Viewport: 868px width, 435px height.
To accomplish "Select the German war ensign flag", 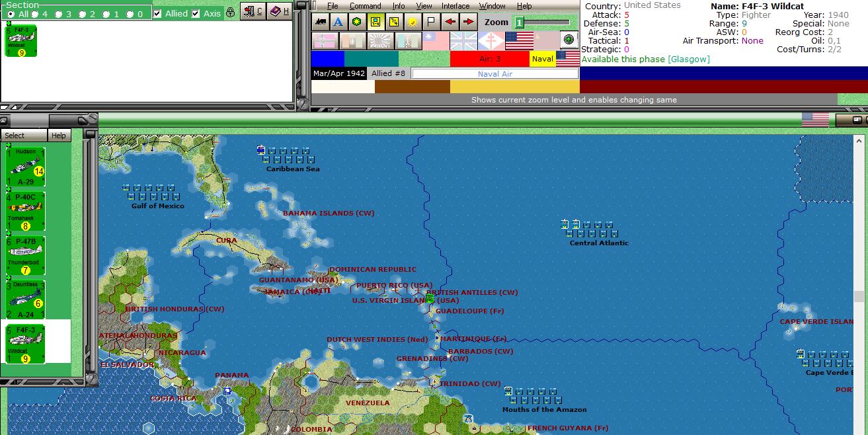I will point(325,41).
